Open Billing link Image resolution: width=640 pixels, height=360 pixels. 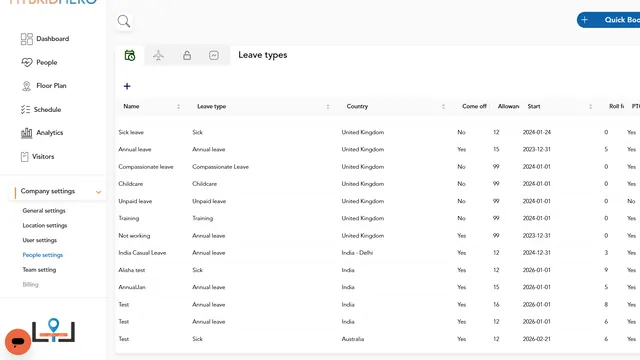31,284
